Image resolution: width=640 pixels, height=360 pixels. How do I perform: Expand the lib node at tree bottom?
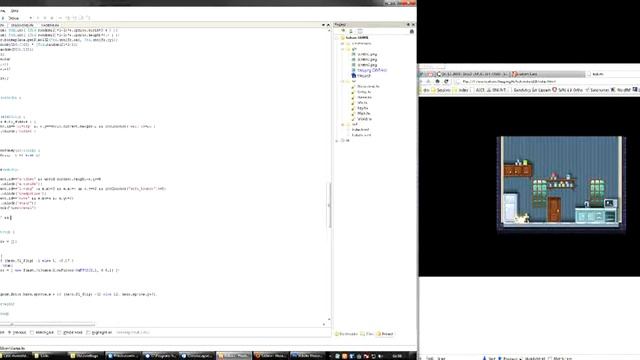(x=338, y=140)
